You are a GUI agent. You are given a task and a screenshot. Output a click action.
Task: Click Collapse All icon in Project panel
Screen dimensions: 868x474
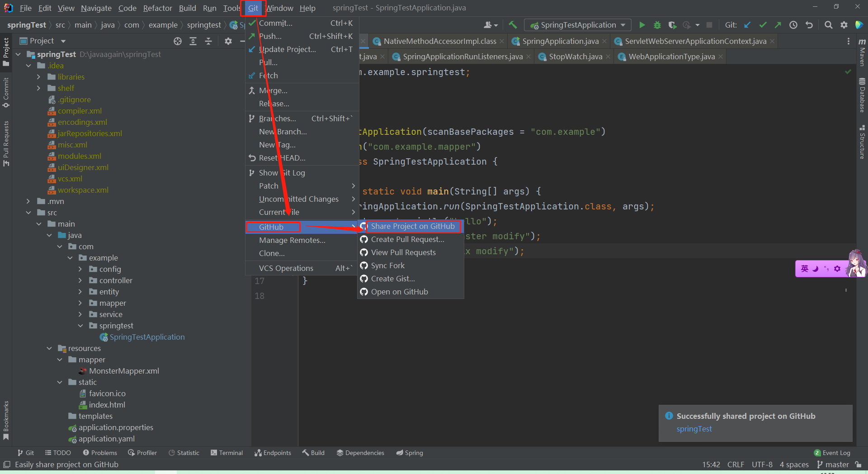click(208, 41)
